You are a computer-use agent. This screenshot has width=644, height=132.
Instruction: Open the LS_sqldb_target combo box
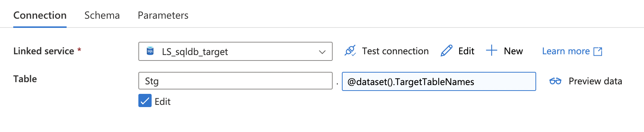click(x=236, y=51)
